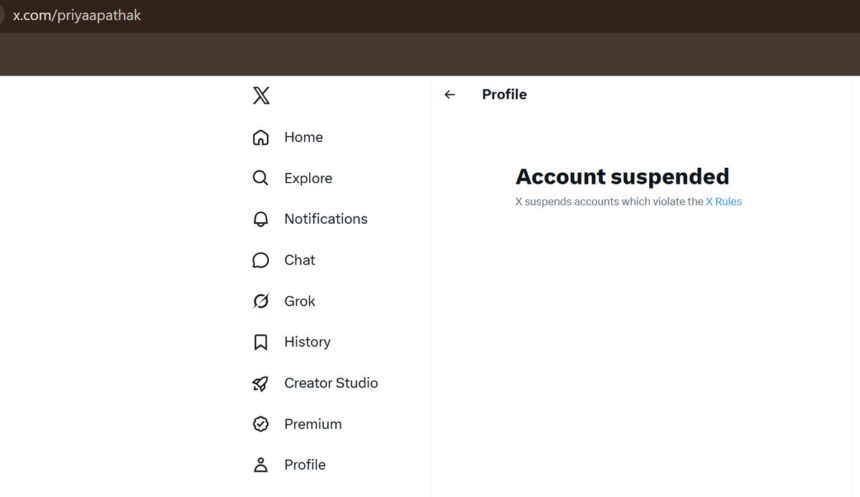Click the Notifications bell icon
The width and height of the screenshot is (860, 497).
pyautogui.click(x=261, y=219)
